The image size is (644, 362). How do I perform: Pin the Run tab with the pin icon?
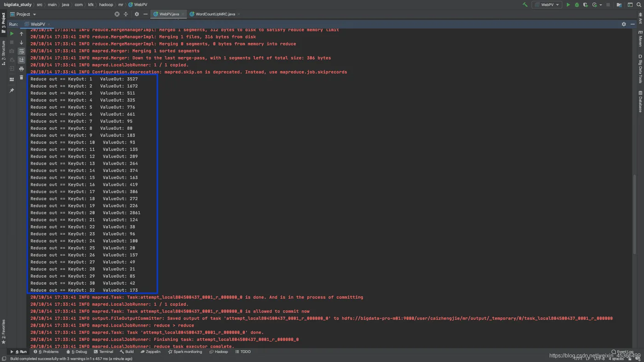12,90
